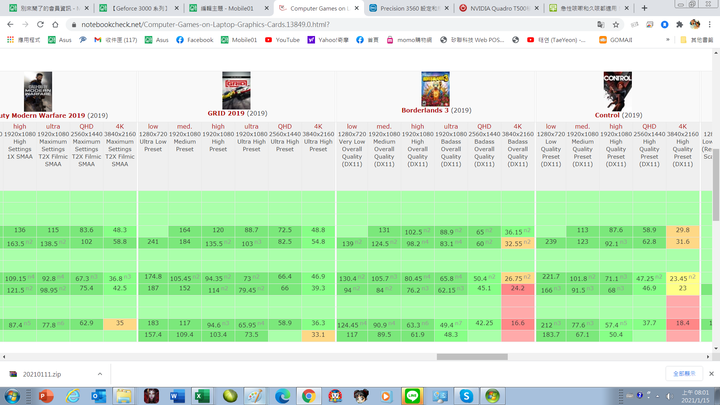
Task: Select the red 18.4 Control 4K cell
Action: (x=682, y=323)
